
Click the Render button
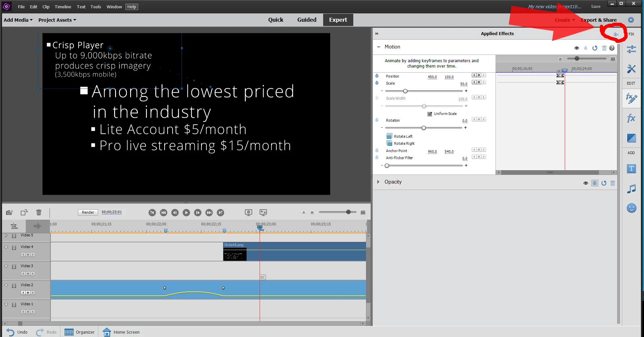click(88, 212)
